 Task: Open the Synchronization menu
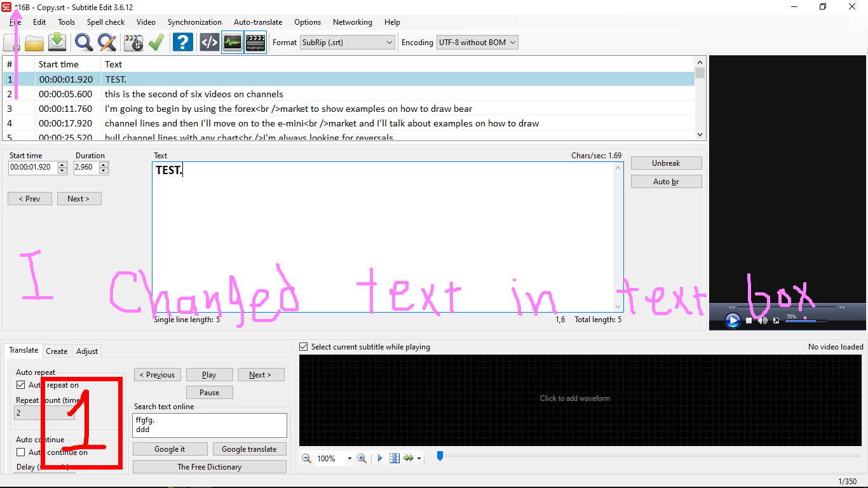(194, 22)
